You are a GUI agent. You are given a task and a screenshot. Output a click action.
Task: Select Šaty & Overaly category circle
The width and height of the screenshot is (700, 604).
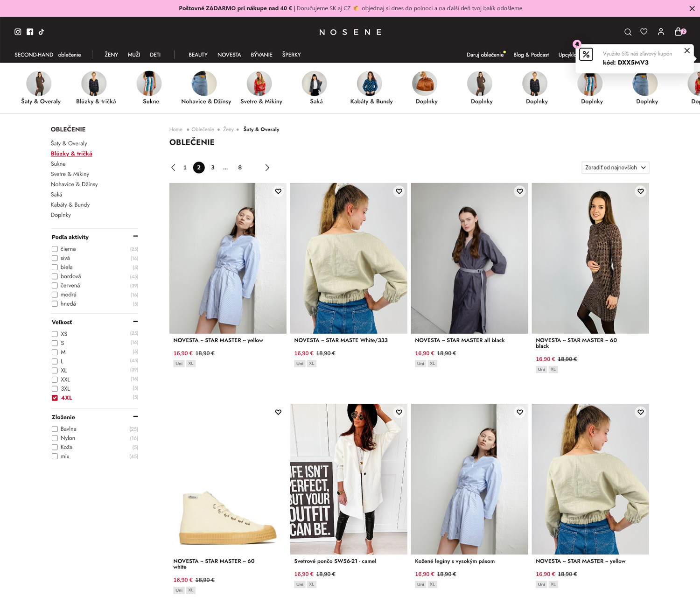[39, 84]
